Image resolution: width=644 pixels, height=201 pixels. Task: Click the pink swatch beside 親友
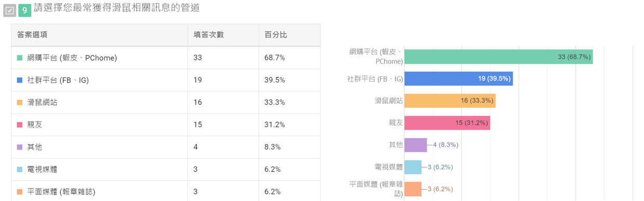[20, 125]
